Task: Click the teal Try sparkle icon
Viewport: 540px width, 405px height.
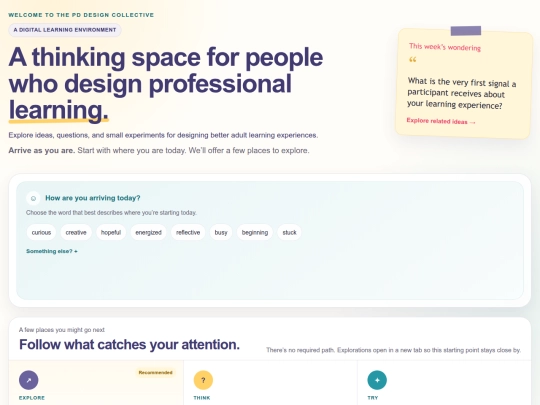Action: coord(377,380)
